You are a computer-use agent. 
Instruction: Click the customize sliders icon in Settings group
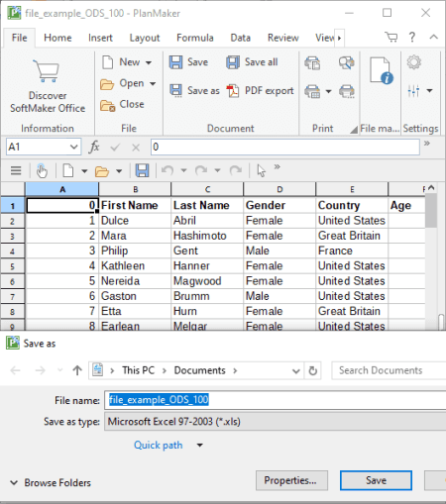pos(413,91)
